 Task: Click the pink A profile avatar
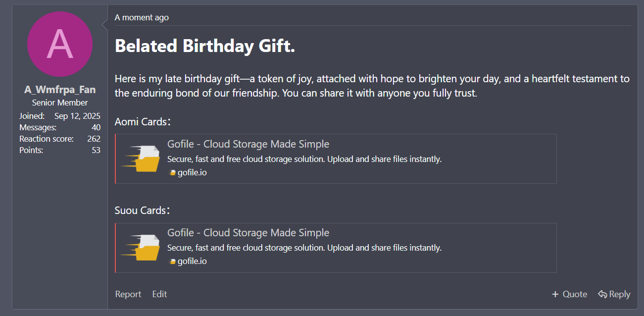click(x=60, y=44)
